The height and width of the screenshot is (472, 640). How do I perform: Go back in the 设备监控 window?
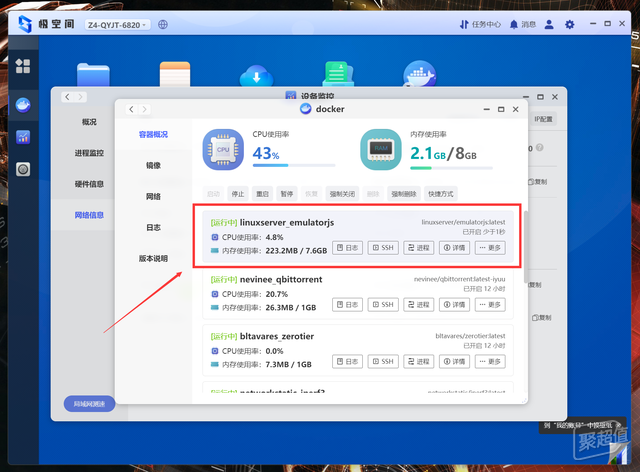pyautogui.click(x=67, y=97)
